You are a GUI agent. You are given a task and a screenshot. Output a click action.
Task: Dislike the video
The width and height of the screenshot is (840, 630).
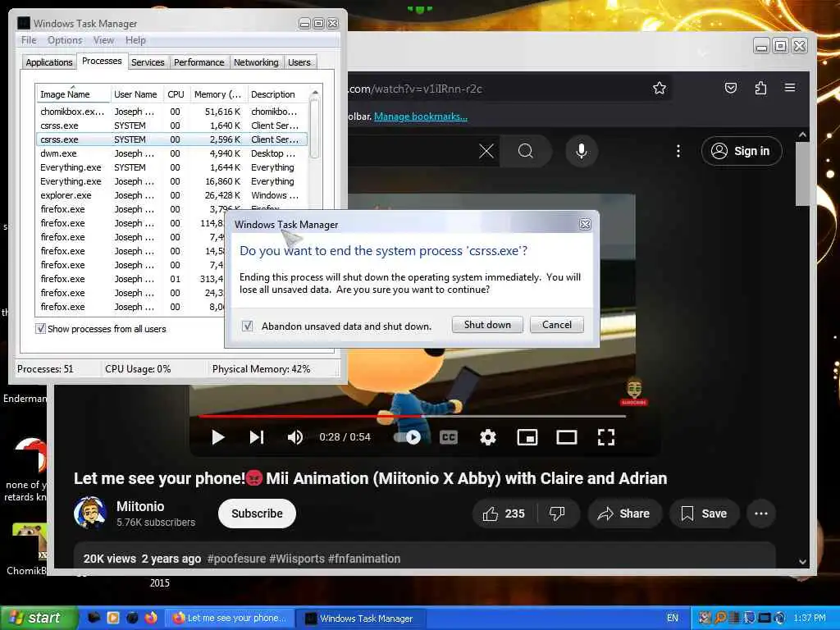(x=557, y=514)
